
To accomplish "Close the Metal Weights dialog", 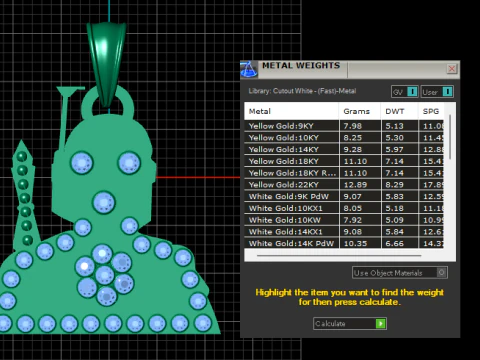I will tap(452, 69).
